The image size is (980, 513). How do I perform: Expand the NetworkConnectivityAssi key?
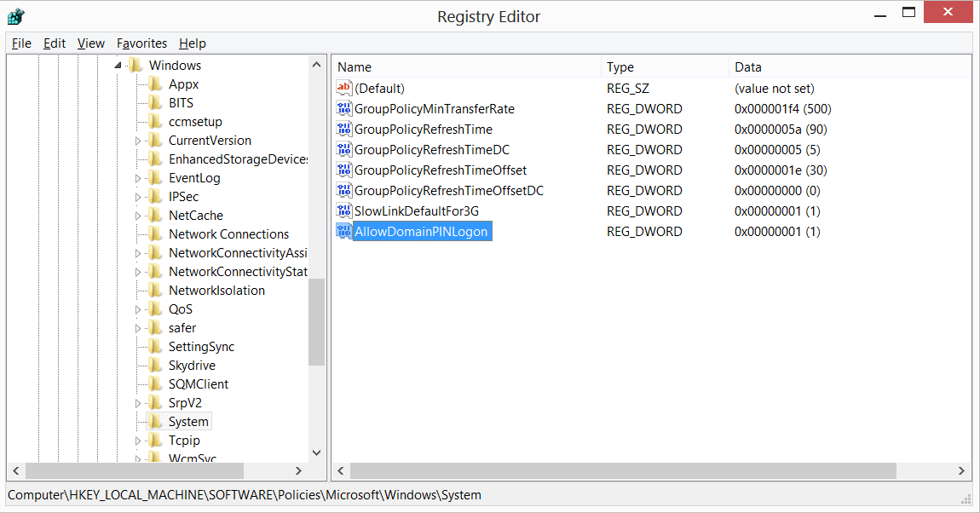(138, 253)
